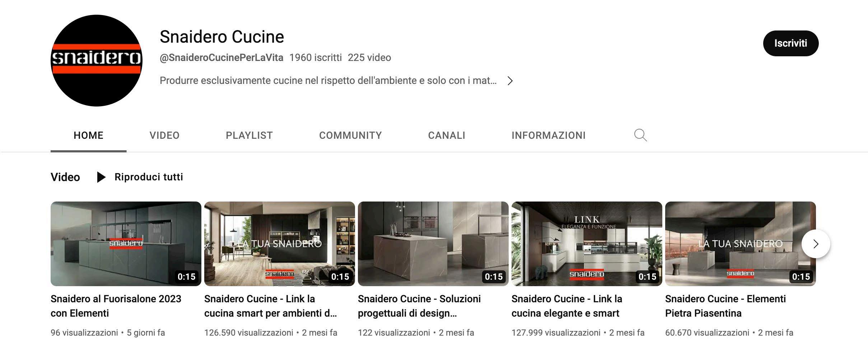Screen dimensions: 868x355
Task: Open video titled Snaidero al Fuorisalone 2023 con Elementi
Action: [116, 306]
